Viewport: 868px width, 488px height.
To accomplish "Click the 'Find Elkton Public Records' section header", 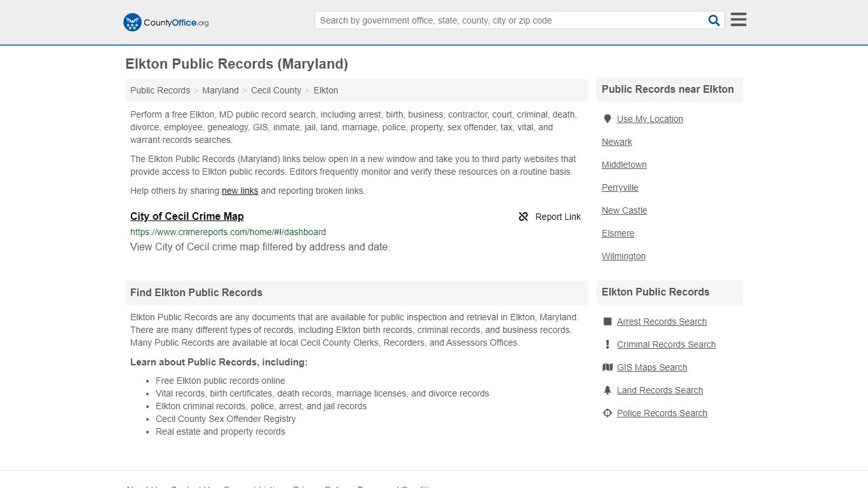I will tap(196, 293).
